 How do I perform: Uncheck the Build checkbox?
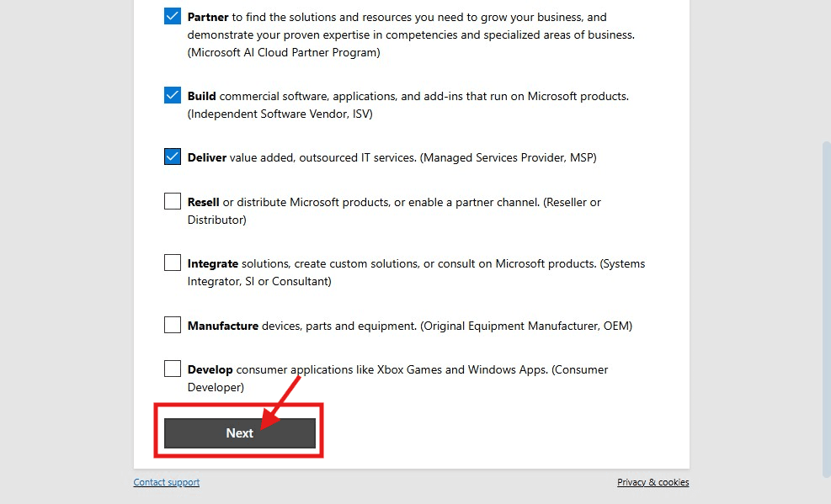click(173, 95)
